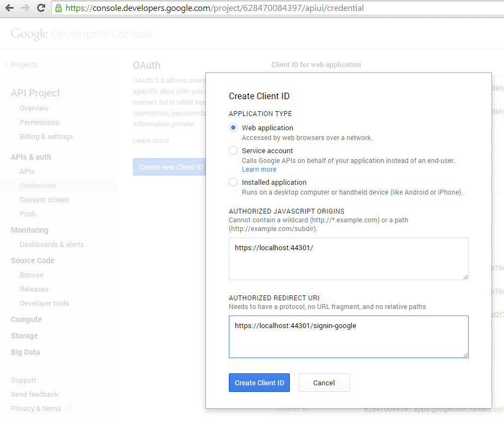Click the AUTHORIZED REDIRECT URI label

(x=274, y=298)
